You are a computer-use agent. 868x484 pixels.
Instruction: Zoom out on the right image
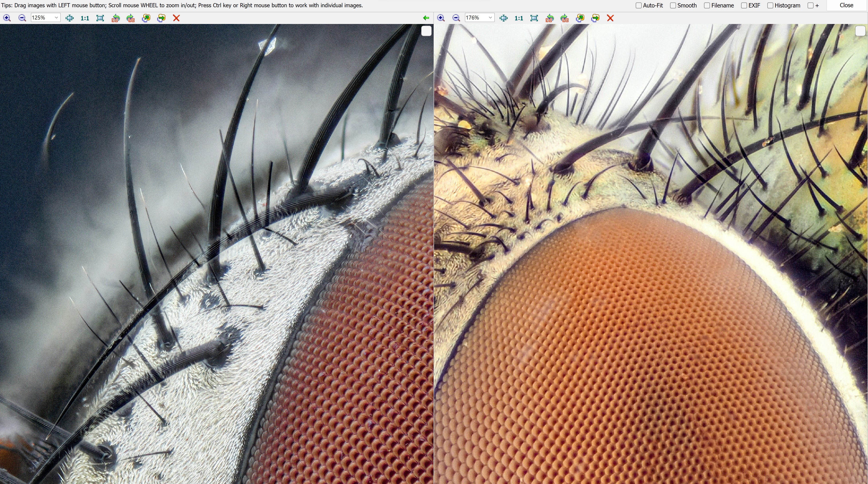coord(456,18)
